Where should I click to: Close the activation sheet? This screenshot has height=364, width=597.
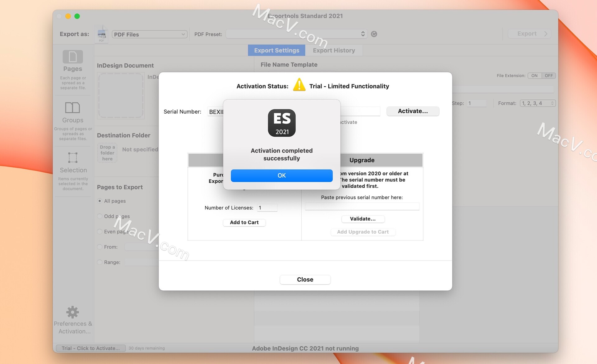coord(305,280)
